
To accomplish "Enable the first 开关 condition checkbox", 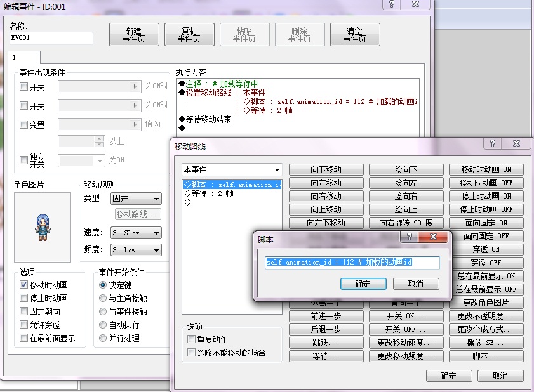I will pos(23,87).
